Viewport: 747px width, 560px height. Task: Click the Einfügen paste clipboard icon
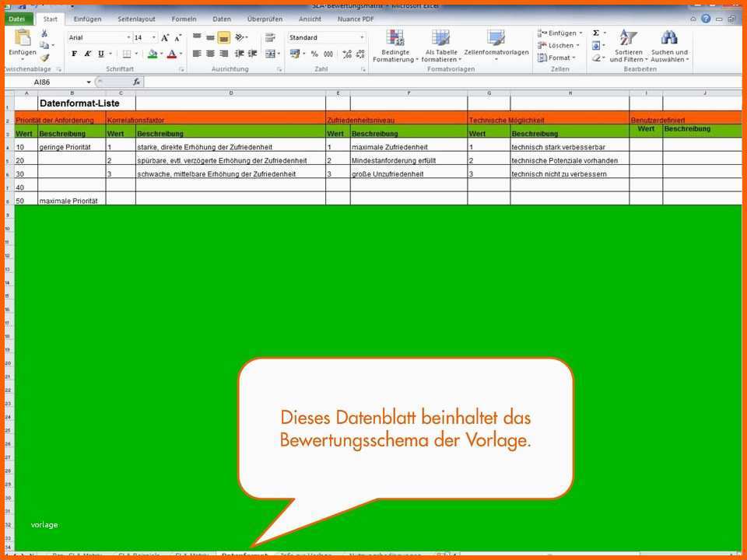22,39
